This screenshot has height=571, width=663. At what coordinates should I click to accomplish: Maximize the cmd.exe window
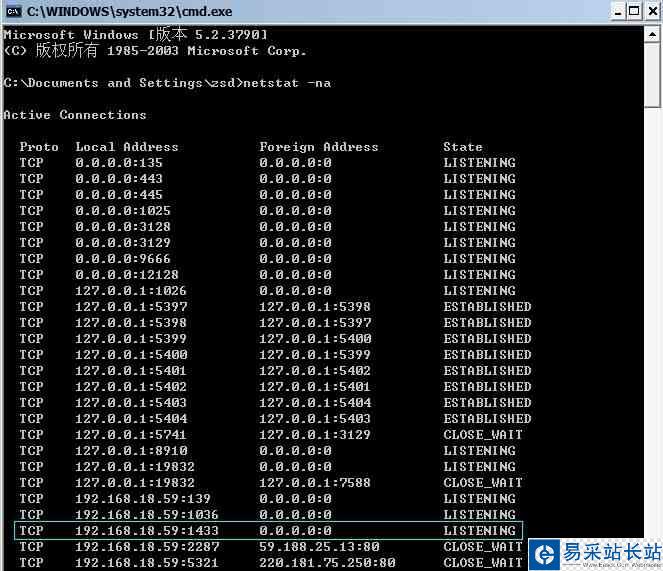[634, 11]
